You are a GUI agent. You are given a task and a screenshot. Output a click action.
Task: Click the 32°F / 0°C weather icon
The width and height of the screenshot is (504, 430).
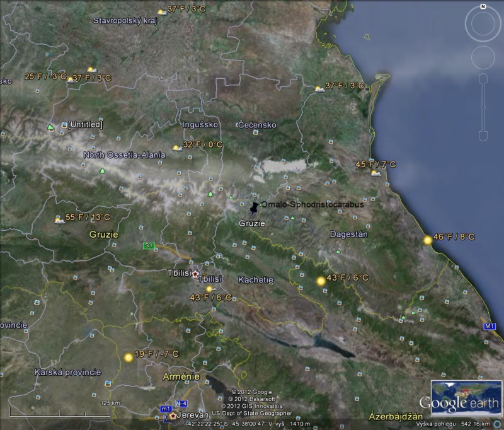(x=177, y=148)
